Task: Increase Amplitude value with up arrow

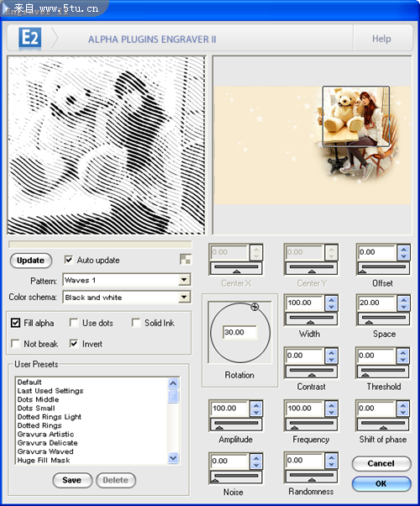Action: pyautogui.click(x=256, y=405)
